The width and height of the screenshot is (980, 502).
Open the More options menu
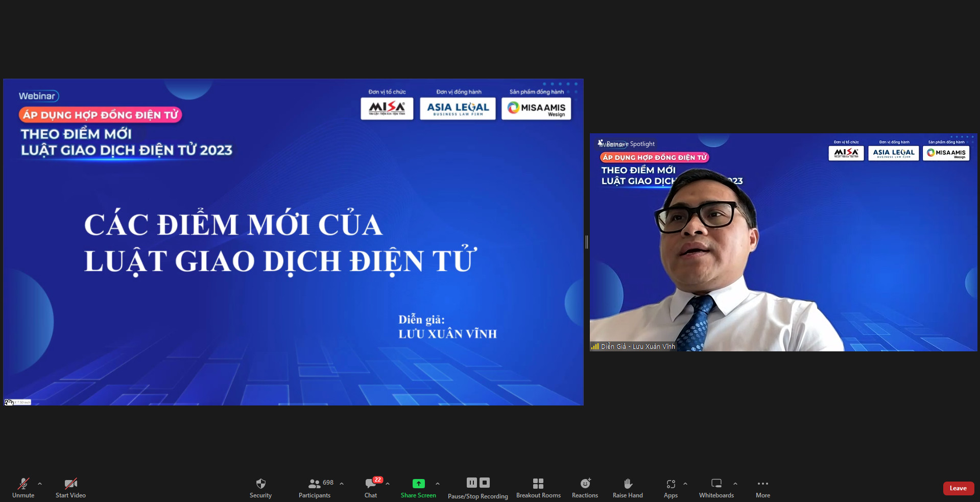[x=762, y=487]
